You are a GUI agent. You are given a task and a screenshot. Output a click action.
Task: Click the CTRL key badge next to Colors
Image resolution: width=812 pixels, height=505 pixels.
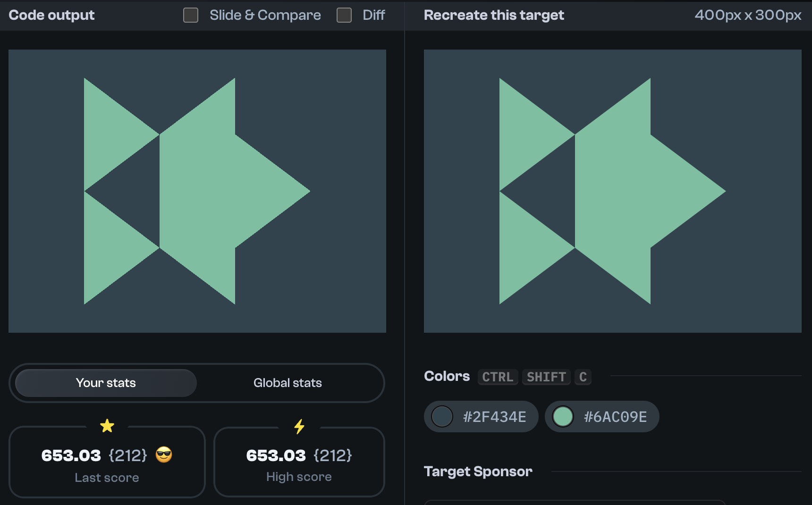point(497,377)
